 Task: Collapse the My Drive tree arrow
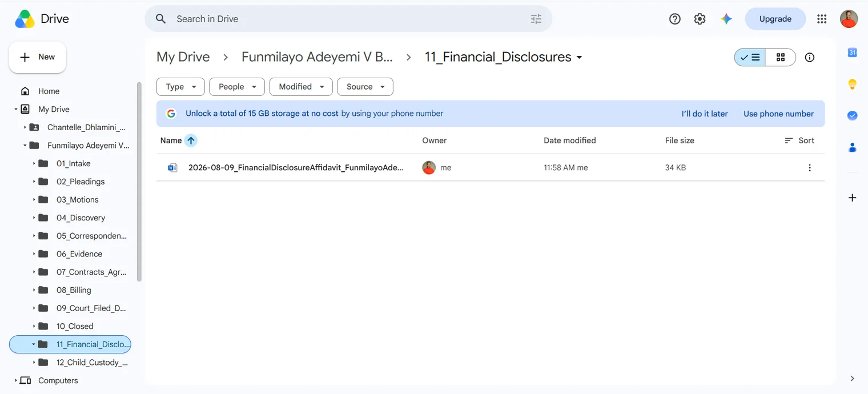(16, 109)
